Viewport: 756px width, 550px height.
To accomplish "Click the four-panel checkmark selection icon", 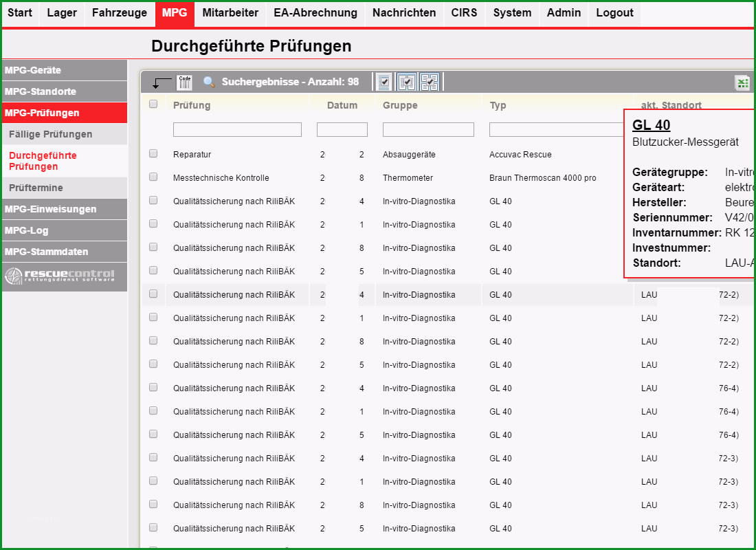I will [x=429, y=82].
